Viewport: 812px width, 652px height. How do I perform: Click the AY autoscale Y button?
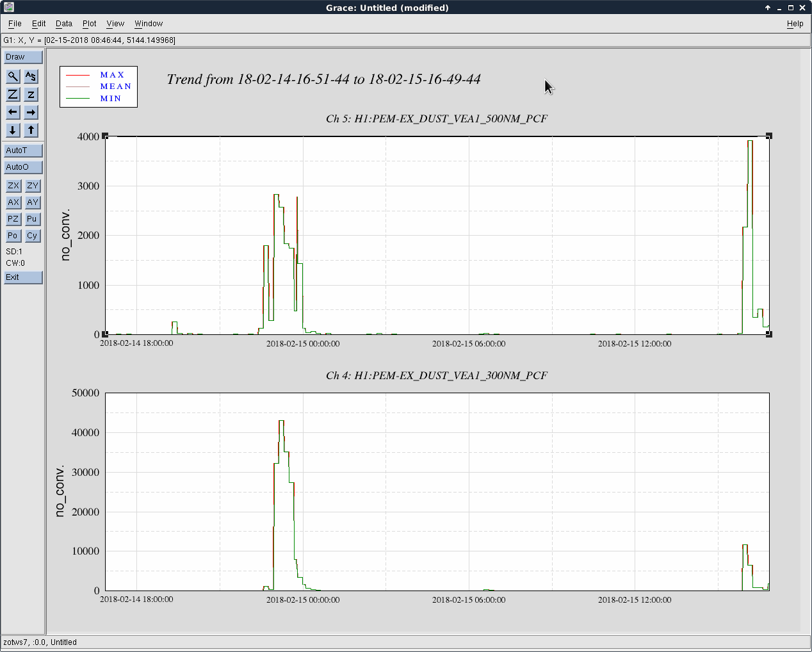pos(33,202)
